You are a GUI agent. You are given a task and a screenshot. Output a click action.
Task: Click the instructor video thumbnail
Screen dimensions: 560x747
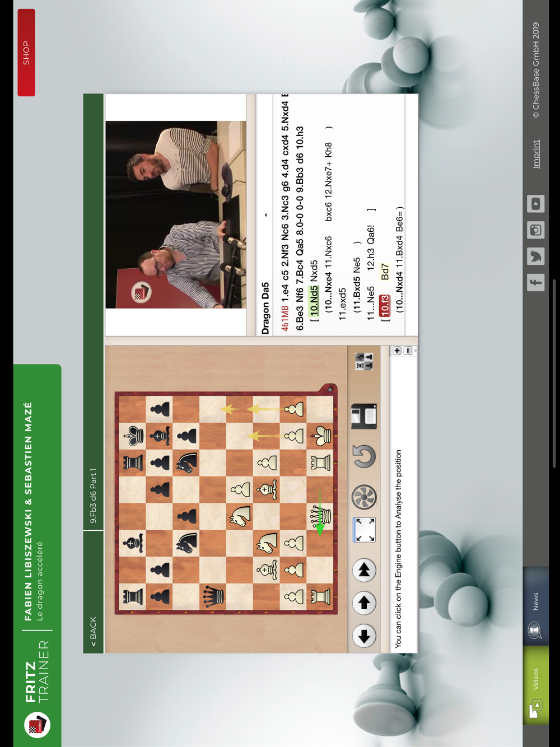(176, 214)
